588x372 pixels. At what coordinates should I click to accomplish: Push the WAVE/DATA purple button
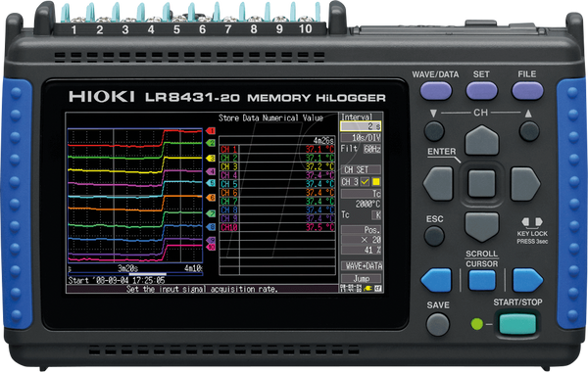click(436, 91)
